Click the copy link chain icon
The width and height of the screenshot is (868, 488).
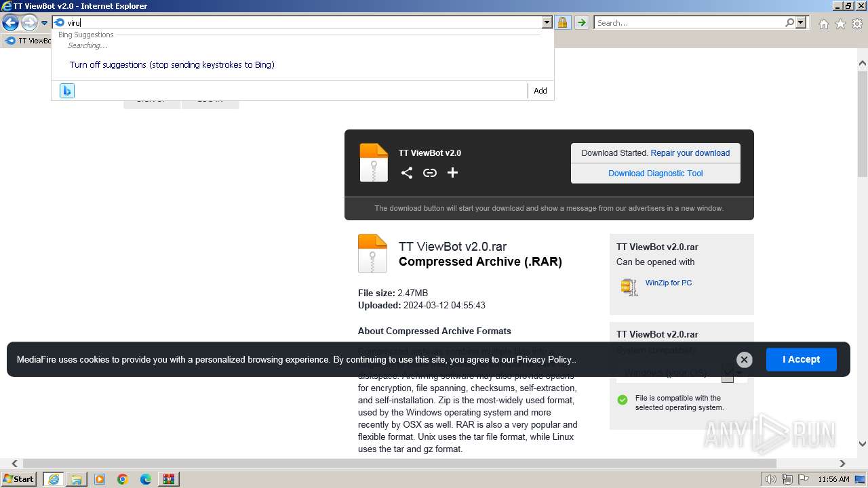[x=430, y=173]
